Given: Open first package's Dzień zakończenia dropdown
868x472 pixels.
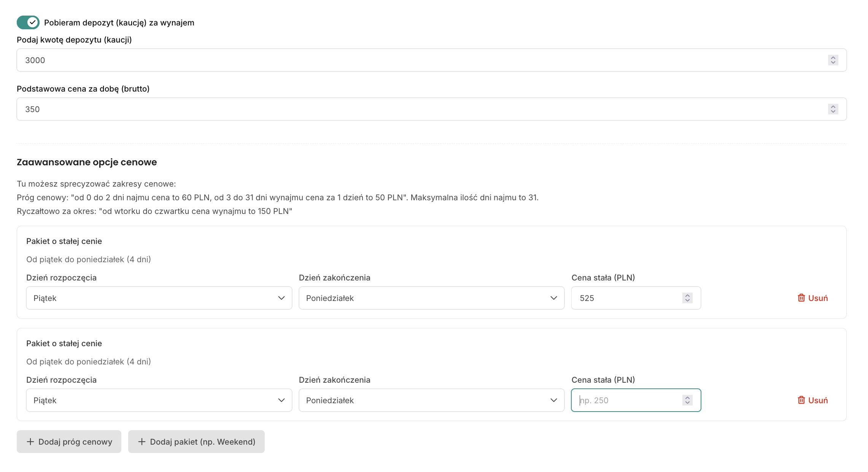Looking at the screenshot, I should 431,298.
